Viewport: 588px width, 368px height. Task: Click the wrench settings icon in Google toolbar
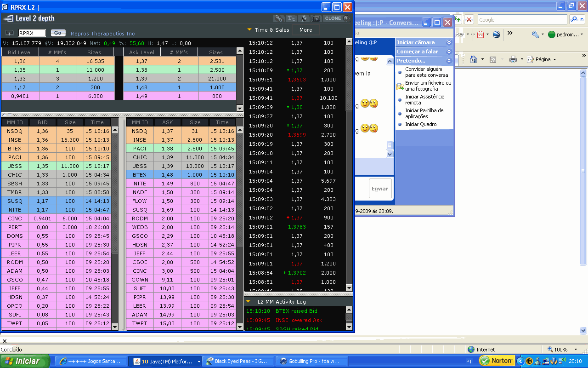tap(535, 34)
